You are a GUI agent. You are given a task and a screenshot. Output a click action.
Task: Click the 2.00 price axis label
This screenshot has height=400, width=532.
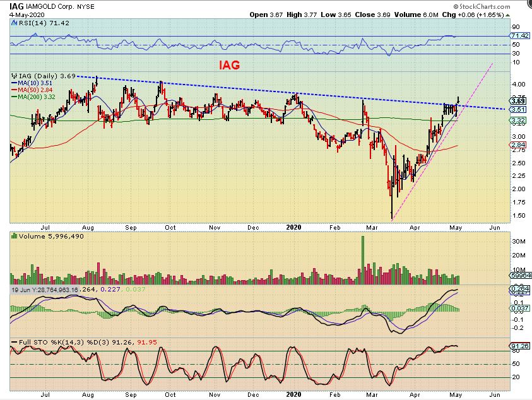(x=518, y=189)
